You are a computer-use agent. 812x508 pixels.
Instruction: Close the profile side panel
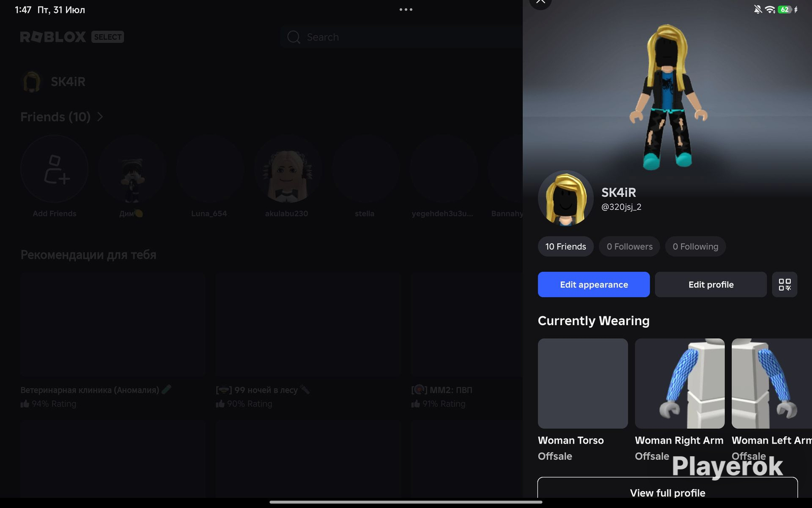coord(540,2)
